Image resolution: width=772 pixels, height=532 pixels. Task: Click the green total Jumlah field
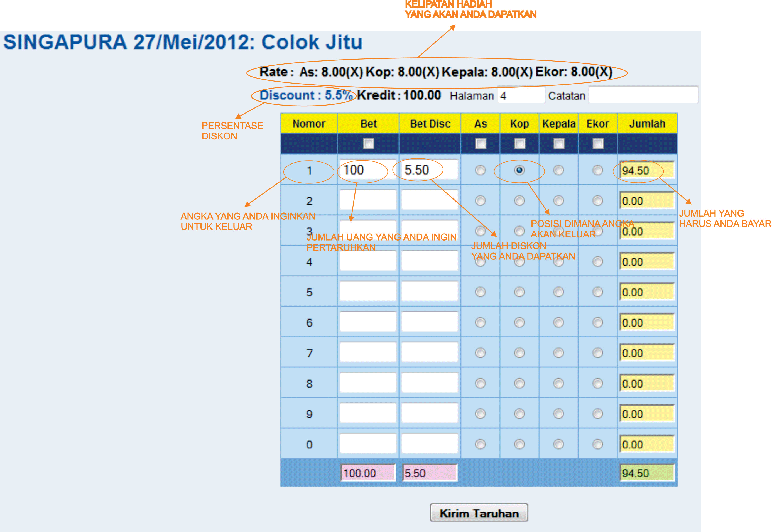647,473
